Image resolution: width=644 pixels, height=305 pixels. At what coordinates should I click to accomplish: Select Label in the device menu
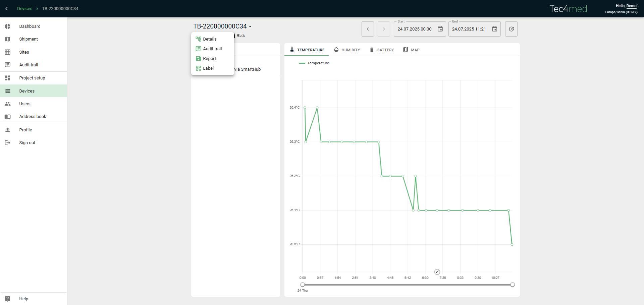tap(208, 68)
